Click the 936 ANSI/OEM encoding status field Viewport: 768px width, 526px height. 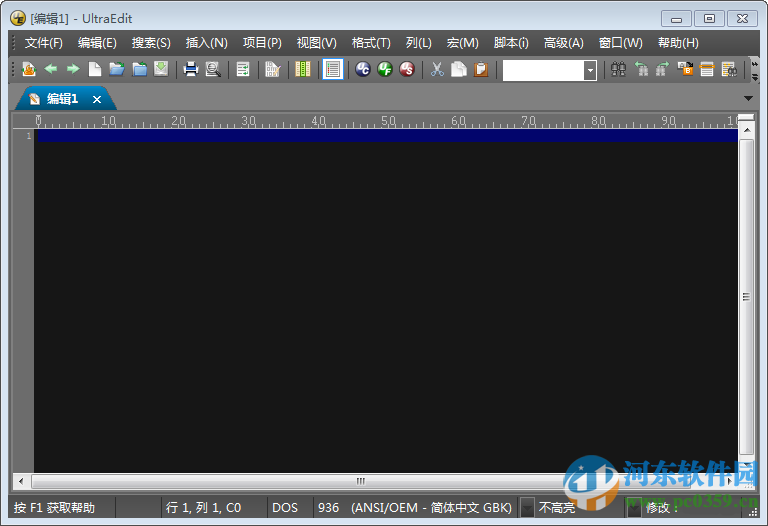point(415,508)
